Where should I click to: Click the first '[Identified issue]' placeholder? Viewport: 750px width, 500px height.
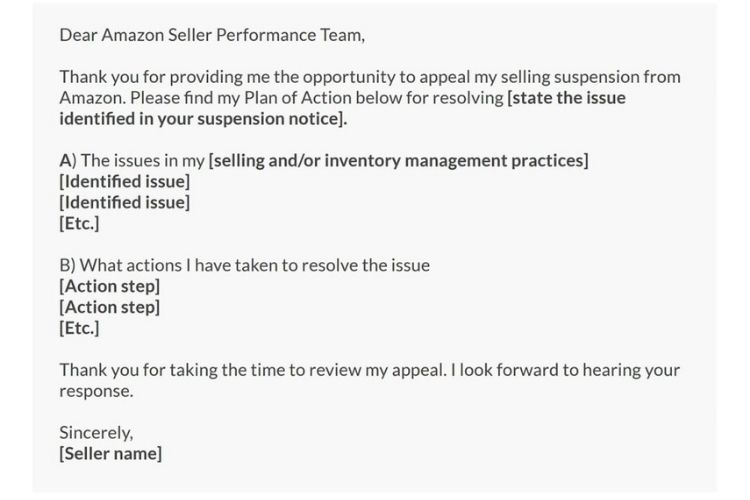coord(125,181)
